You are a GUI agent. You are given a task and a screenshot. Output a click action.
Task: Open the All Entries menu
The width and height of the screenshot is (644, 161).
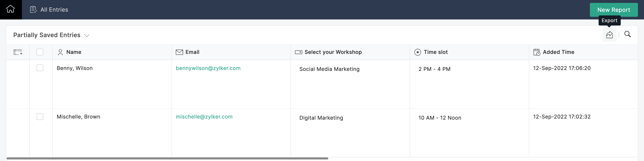click(x=54, y=9)
